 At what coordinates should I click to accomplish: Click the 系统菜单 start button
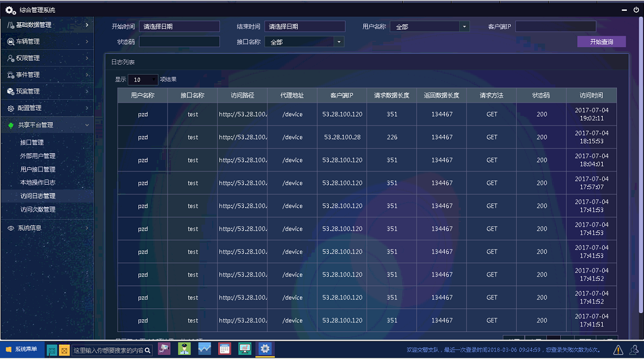pyautogui.click(x=21, y=349)
